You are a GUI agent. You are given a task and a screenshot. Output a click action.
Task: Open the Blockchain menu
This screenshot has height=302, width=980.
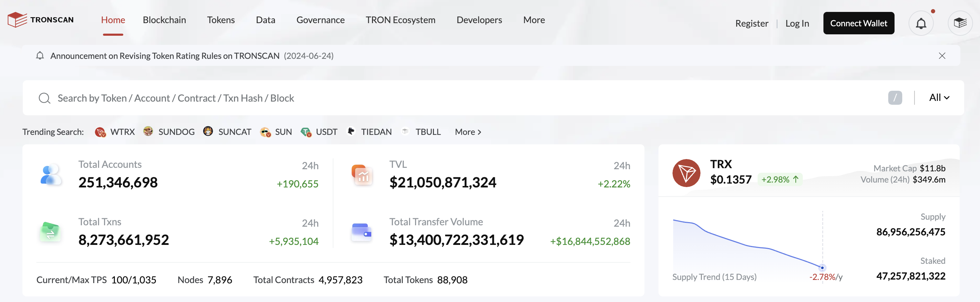click(x=164, y=20)
